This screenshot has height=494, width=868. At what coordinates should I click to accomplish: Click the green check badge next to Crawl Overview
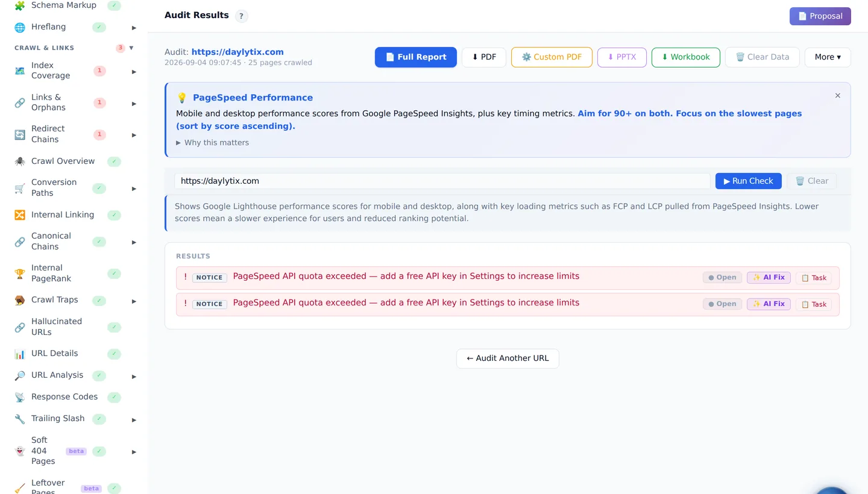(x=114, y=161)
